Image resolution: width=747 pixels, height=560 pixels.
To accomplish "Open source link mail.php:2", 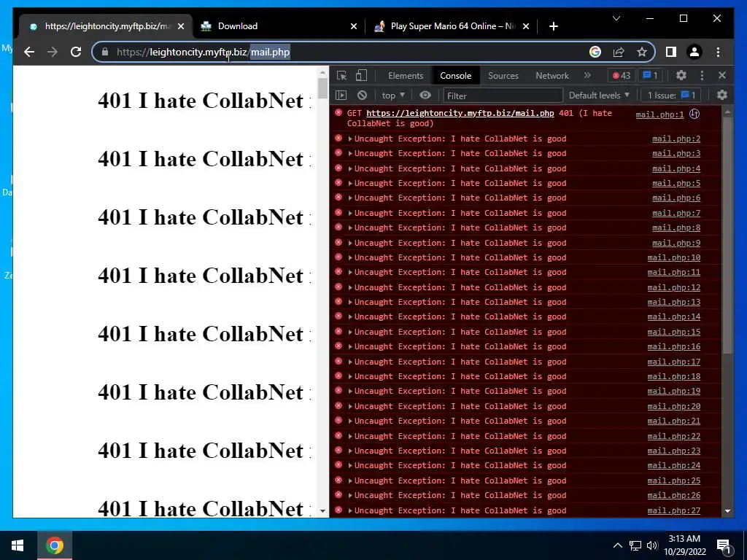I will 676,139.
